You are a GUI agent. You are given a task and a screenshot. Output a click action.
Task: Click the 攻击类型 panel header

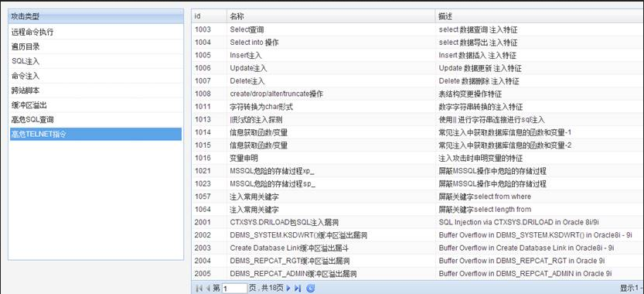(96, 16)
